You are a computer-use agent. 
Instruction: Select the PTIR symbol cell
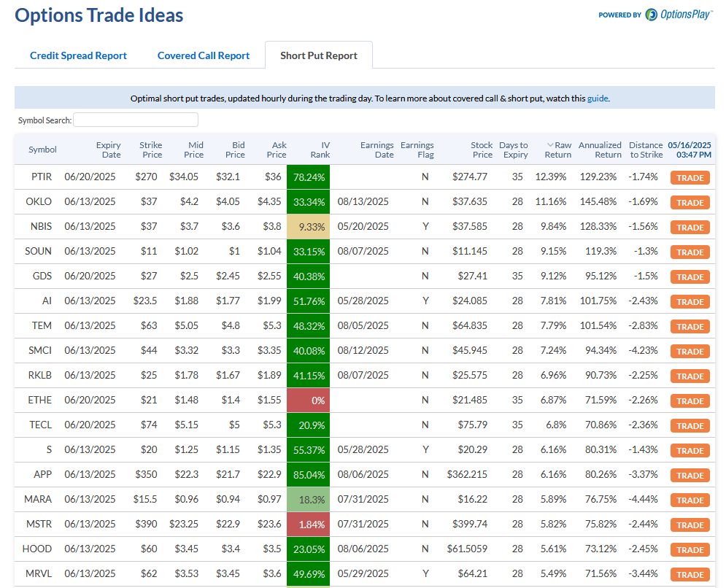(x=42, y=177)
